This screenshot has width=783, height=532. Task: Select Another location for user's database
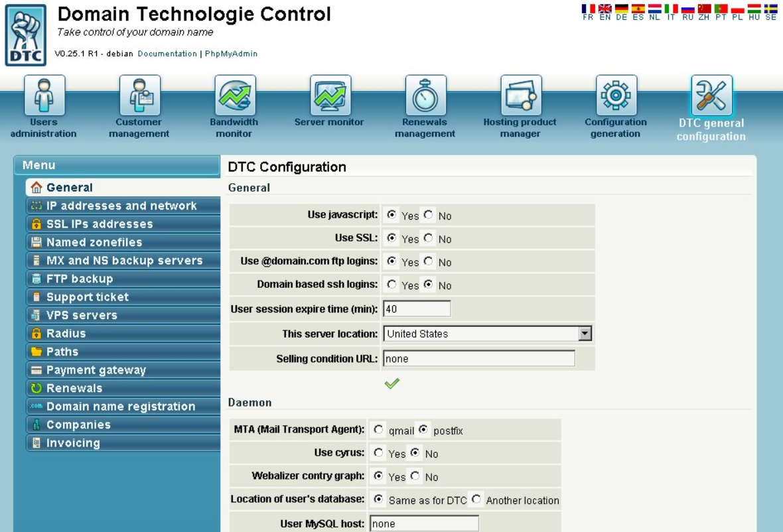[x=476, y=499]
